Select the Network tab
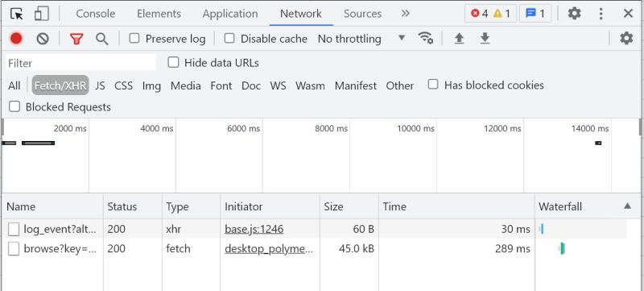 click(301, 14)
